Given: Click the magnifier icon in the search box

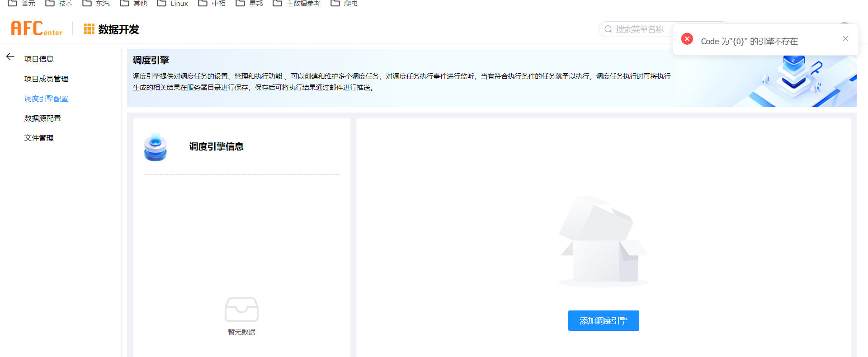Looking at the screenshot, I should click(x=608, y=29).
